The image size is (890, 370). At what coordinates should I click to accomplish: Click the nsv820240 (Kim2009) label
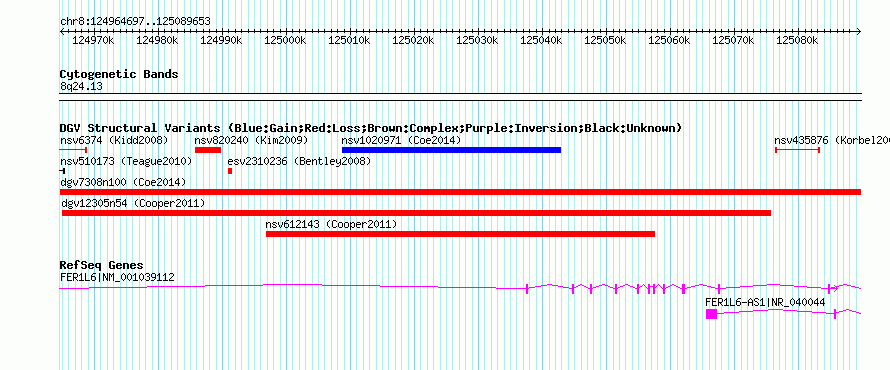point(251,140)
